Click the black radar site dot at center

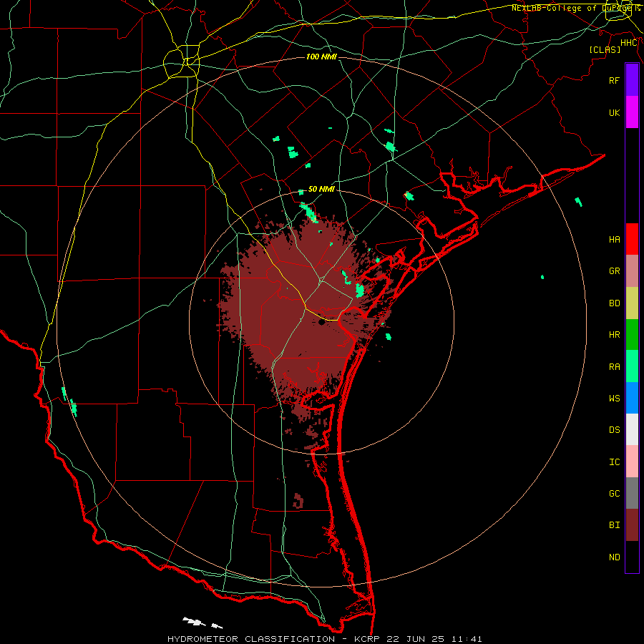(x=321, y=322)
